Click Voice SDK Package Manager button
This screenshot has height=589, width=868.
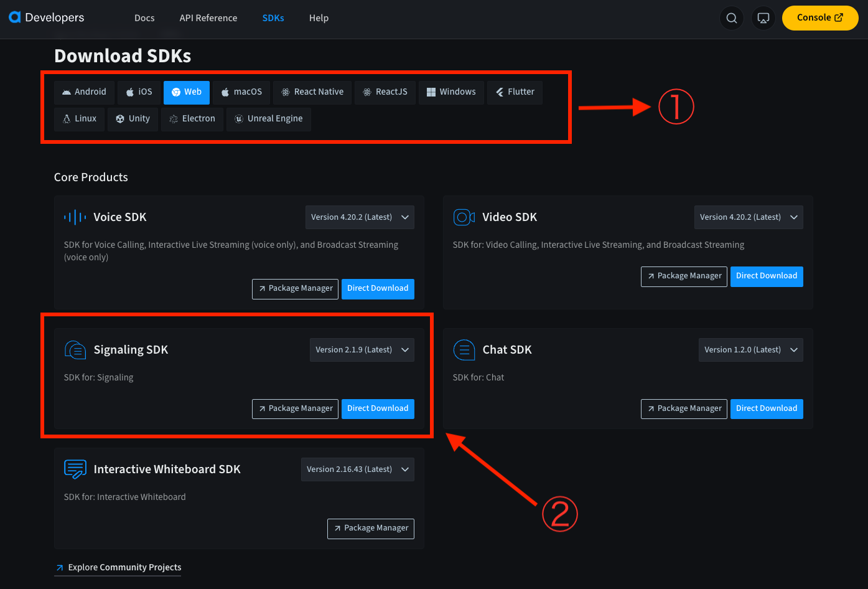296,289
